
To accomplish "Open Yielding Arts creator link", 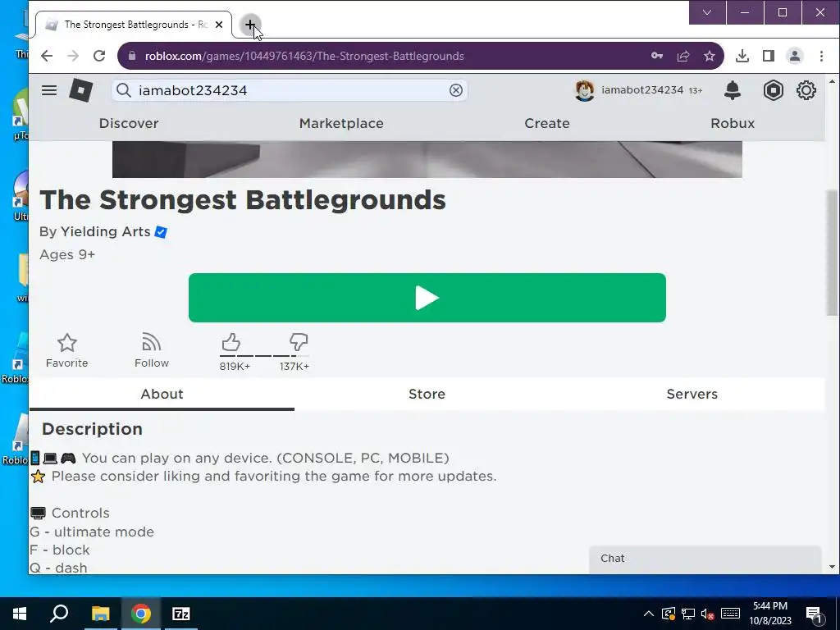I will [x=105, y=231].
